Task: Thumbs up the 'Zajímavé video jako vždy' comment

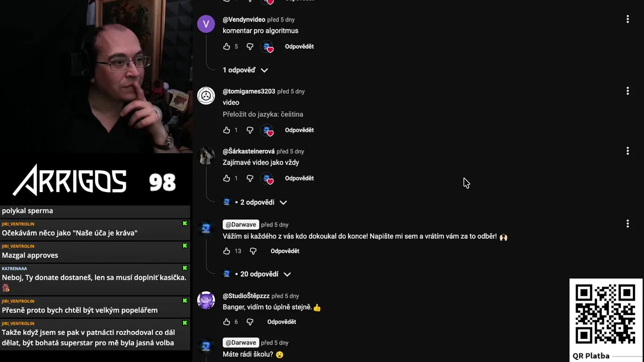Action: click(x=226, y=178)
